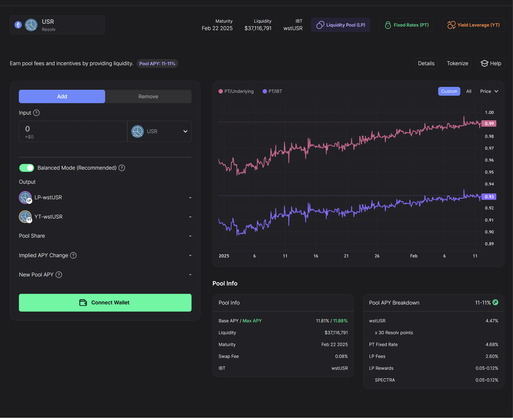Select the Fixed Rates (PT) lock icon

coord(388,25)
